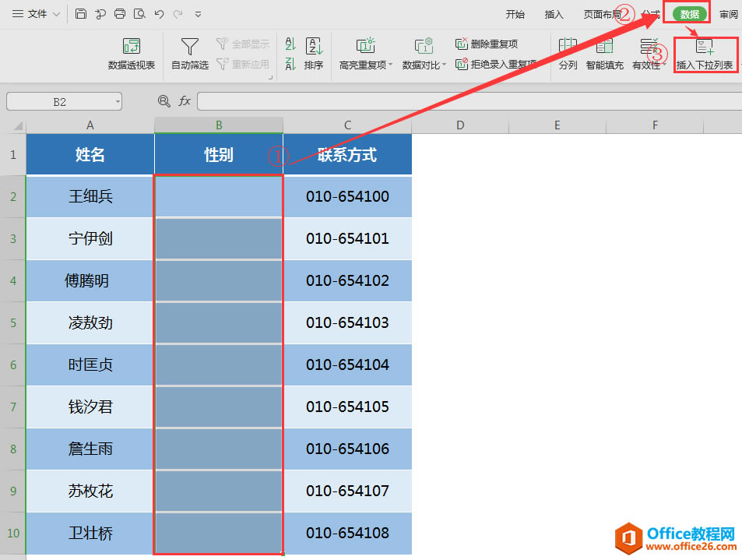Click the fx insert function icon
Image resolution: width=742 pixels, height=560 pixels.
point(185,100)
